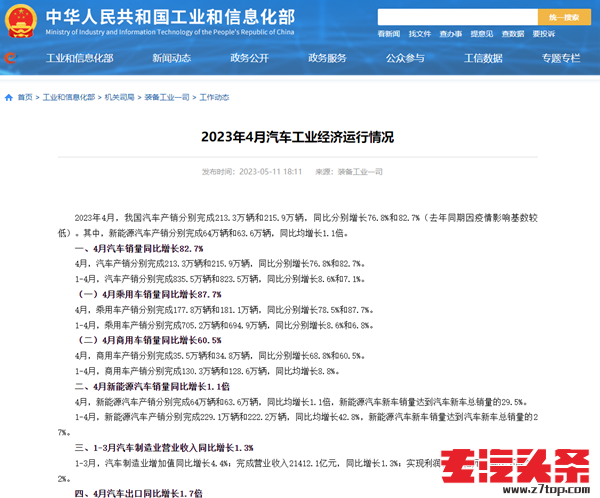Click the line starting 1-4月，商用车产销分别完成130.3万辆
The height and width of the screenshot is (498, 600).
[207, 371]
